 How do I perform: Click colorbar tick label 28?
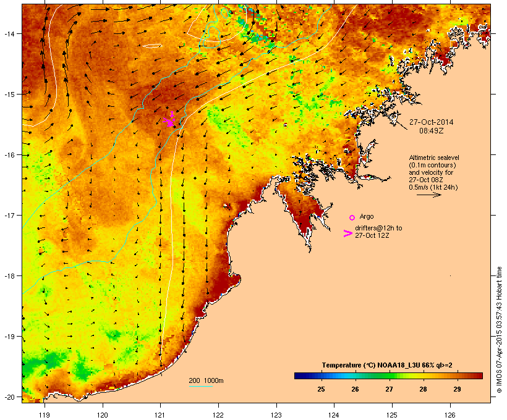(x=423, y=389)
